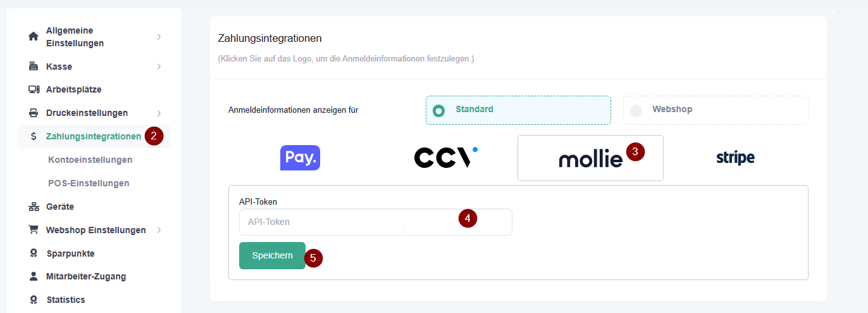Expand the Kasse submenu arrow
Viewport: 868px width, 313px height.
(x=159, y=67)
